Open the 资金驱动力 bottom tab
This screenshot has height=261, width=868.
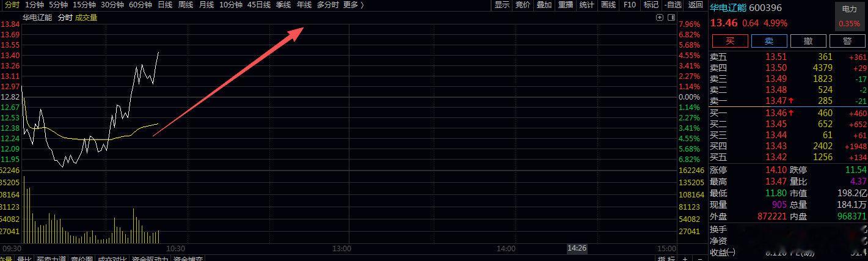coord(149,259)
